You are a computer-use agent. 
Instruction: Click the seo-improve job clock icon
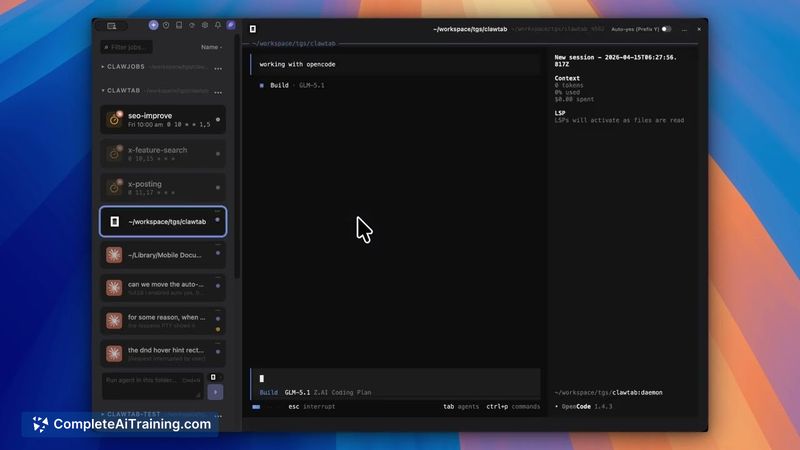(x=114, y=119)
